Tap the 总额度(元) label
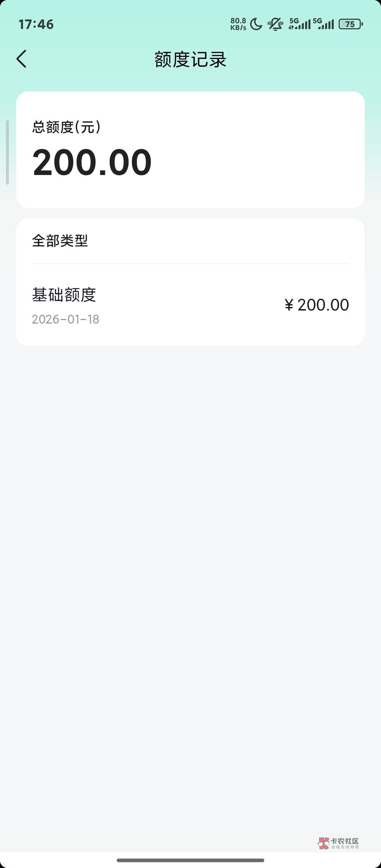 click(66, 127)
